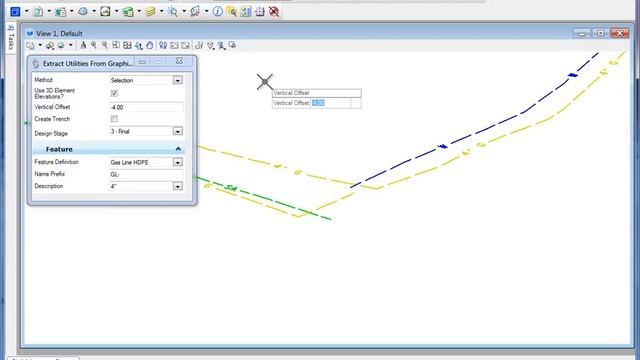Open dropdown arrow beside View Attributes icon
Screen dimensions: 640x360
point(40,45)
